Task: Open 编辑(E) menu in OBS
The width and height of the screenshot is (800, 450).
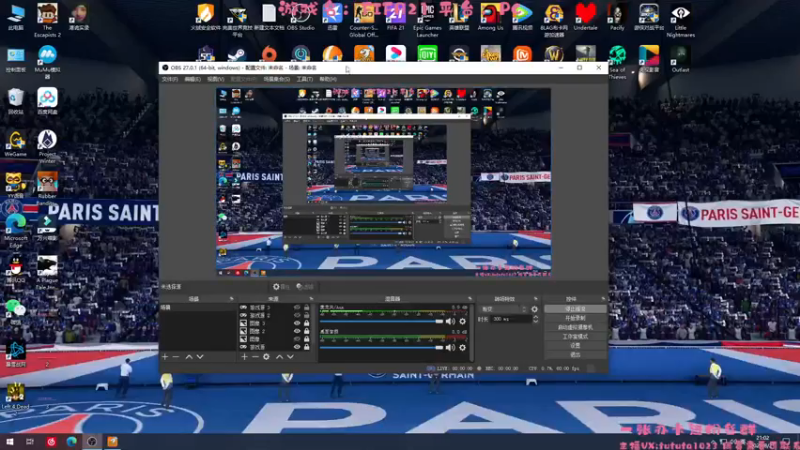Action: pyautogui.click(x=192, y=79)
